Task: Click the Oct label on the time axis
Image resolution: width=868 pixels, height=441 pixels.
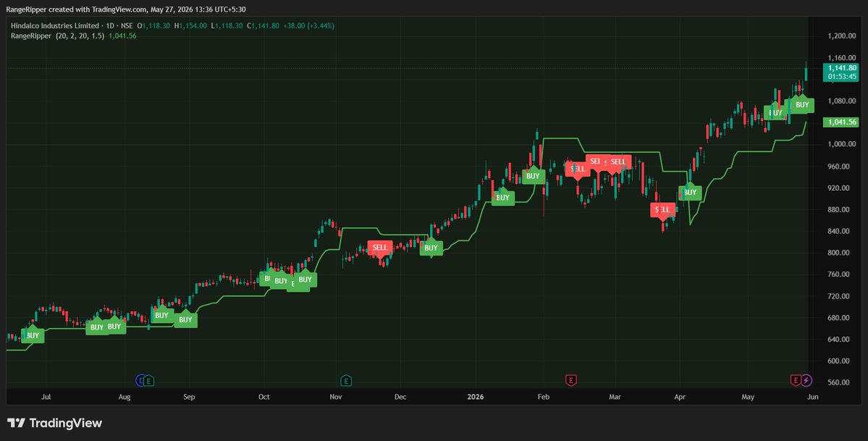Action: pyautogui.click(x=264, y=397)
